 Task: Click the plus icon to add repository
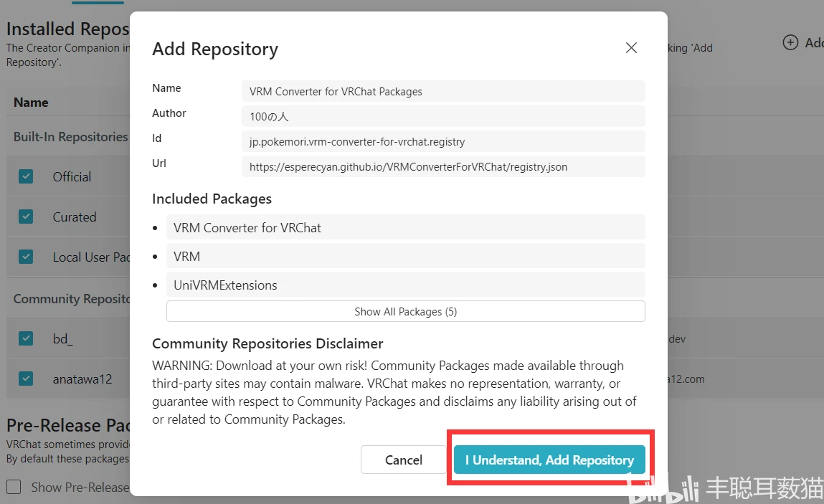point(790,42)
